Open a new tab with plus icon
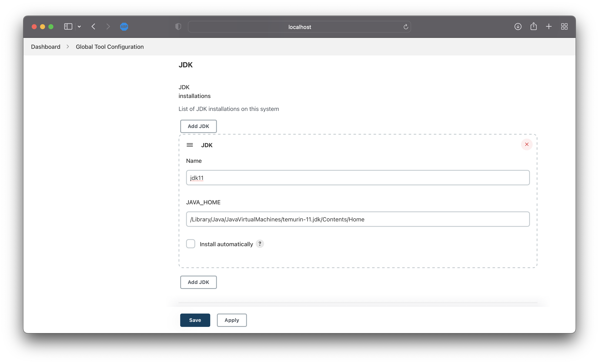599x364 pixels. point(549,26)
